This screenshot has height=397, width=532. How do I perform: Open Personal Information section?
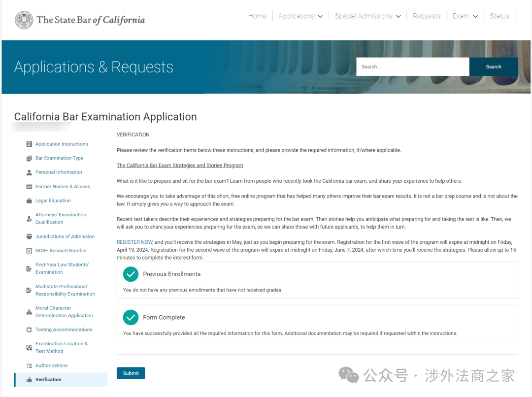click(x=59, y=172)
